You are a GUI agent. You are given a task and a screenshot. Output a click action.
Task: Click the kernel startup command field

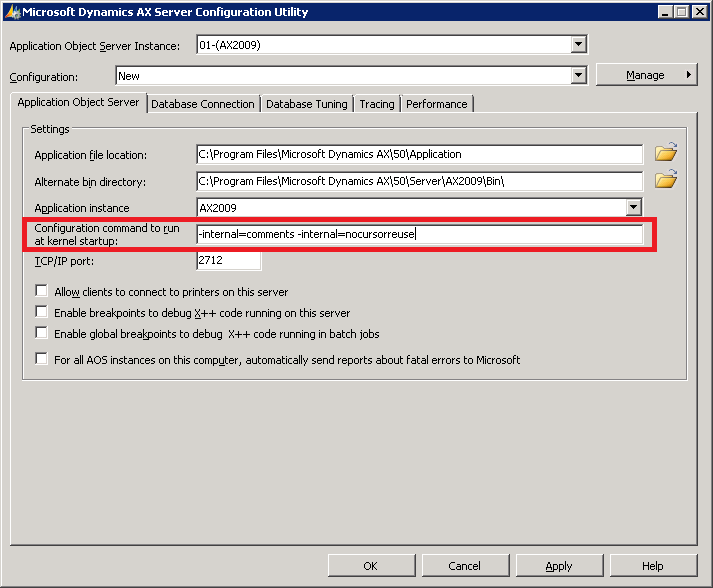tap(420, 234)
